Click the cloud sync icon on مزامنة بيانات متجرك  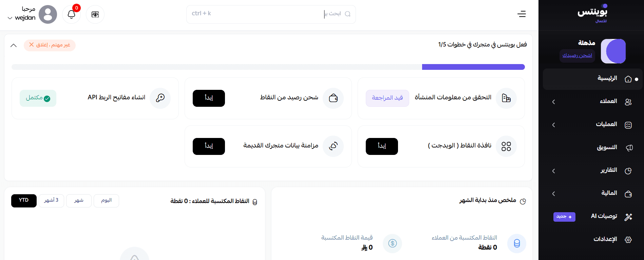(x=333, y=146)
